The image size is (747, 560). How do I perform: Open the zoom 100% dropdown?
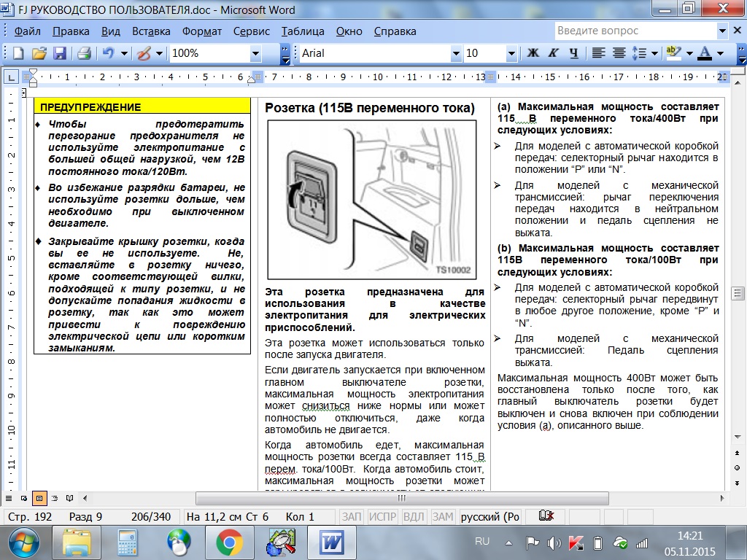point(255,53)
